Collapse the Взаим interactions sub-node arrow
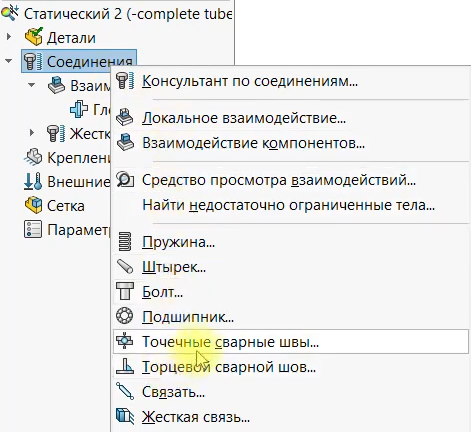This screenshot has width=471, height=432. click(32, 85)
